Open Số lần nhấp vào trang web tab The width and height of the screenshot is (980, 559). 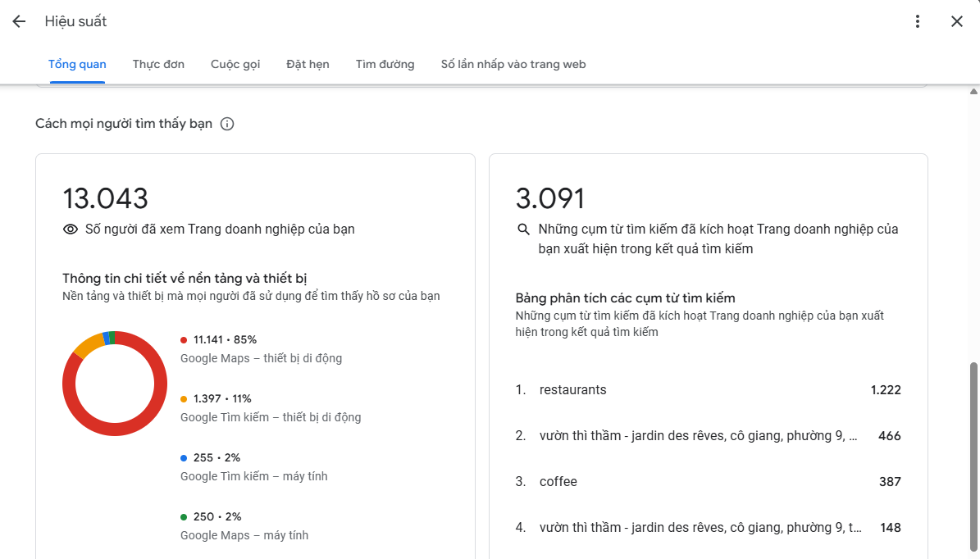pyautogui.click(x=513, y=64)
